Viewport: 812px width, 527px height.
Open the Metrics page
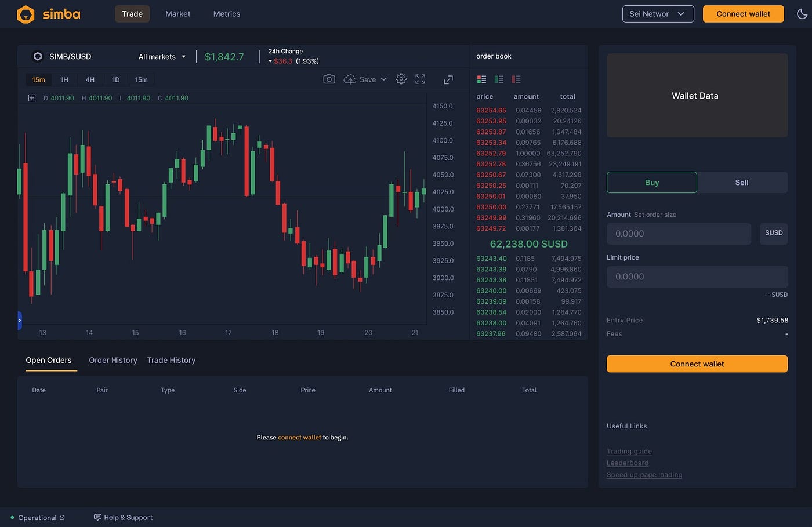[226, 14]
